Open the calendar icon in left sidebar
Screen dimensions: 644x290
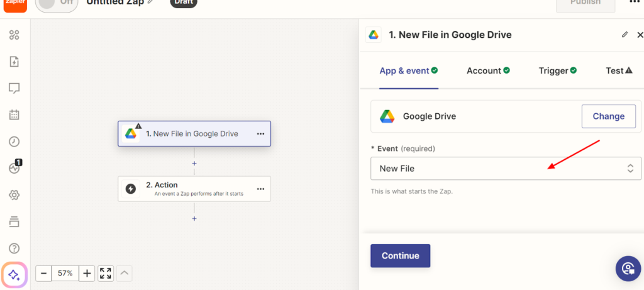tap(14, 115)
